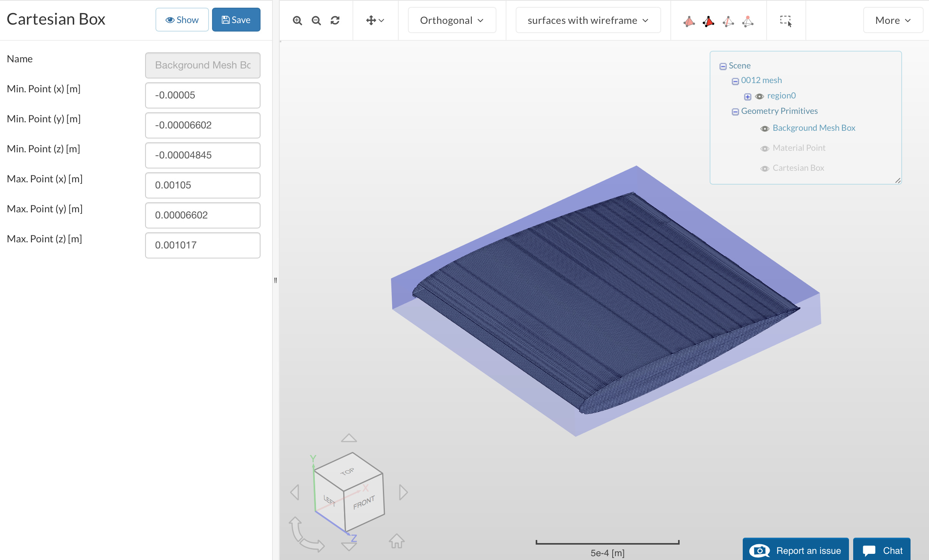The width and height of the screenshot is (929, 560).
Task: Open the Orthogonal projection dropdown
Action: click(x=452, y=20)
